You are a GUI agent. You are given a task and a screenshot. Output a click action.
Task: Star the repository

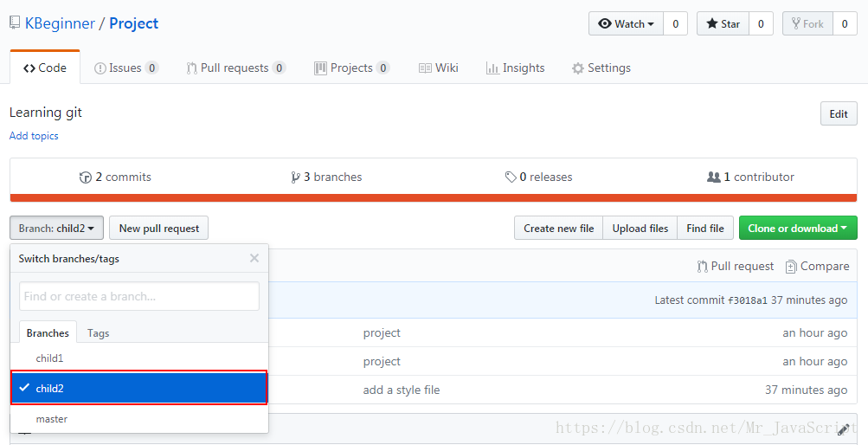point(723,23)
